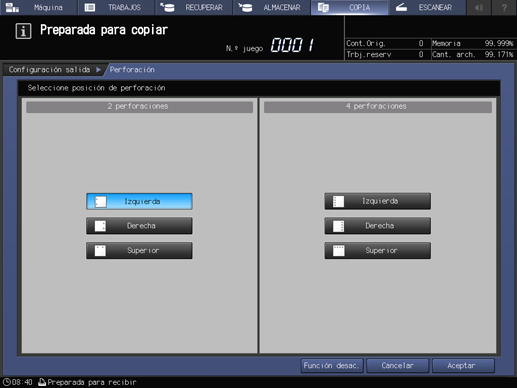Select Superior under 4 perforaciones
517x388 pixels.
(378, 250)
